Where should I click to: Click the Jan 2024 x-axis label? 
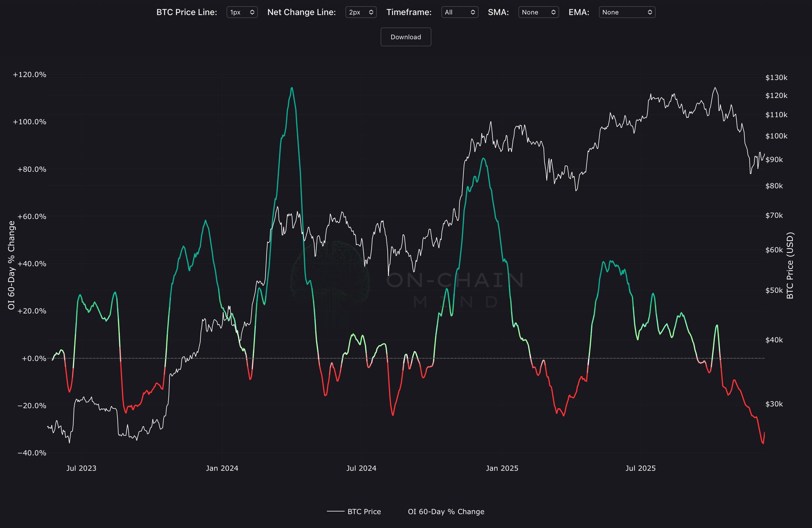click(x=222, y=468)
